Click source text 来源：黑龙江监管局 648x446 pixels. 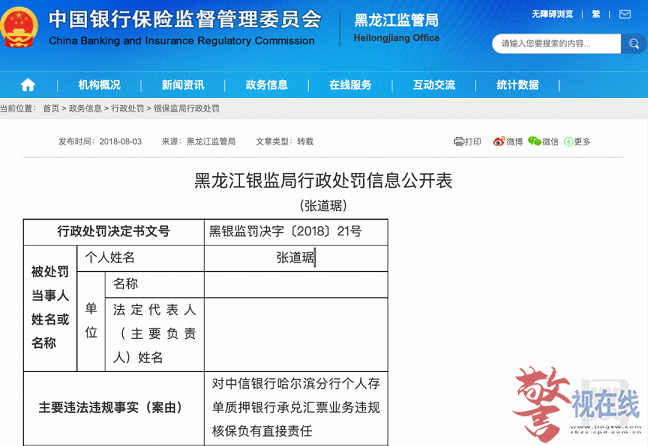tap(198, 142)
